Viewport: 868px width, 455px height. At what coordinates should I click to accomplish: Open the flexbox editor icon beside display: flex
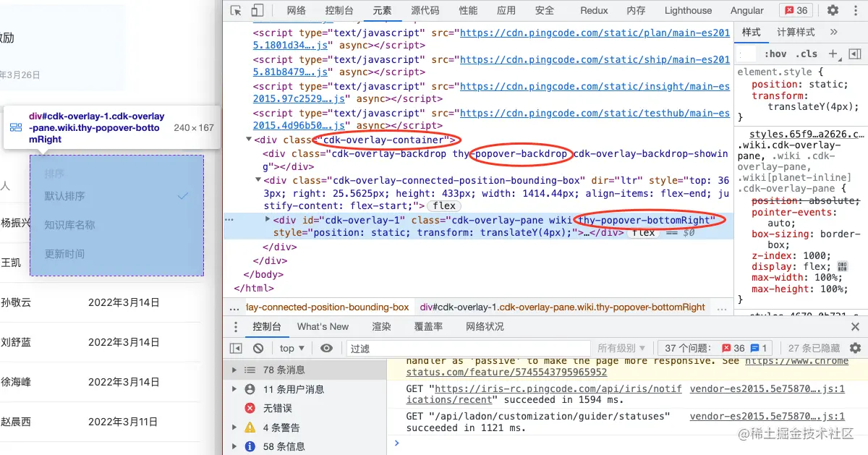842,266
